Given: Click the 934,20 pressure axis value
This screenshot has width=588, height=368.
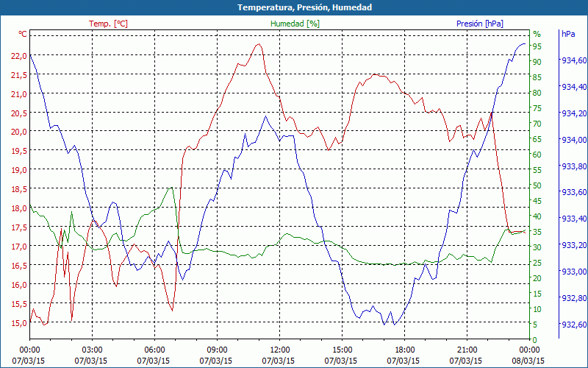Looking at the screenshot, I should pos(574,113).
